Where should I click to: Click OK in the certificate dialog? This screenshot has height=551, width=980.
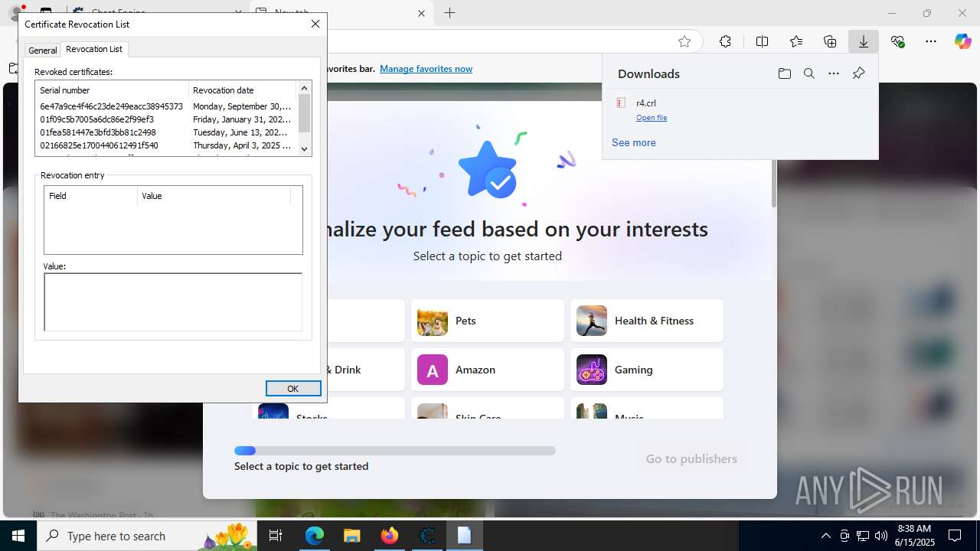[293, 389]
